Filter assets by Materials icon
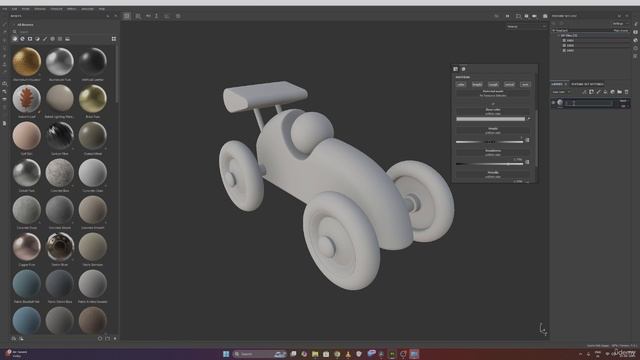 point(15,39)
